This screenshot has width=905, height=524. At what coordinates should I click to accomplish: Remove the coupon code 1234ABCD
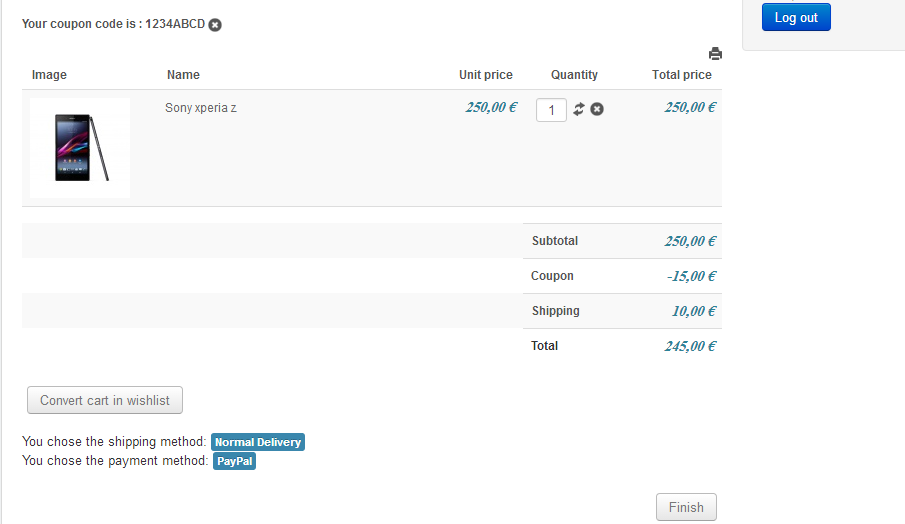pyautogui.click(x=215, y=25)
